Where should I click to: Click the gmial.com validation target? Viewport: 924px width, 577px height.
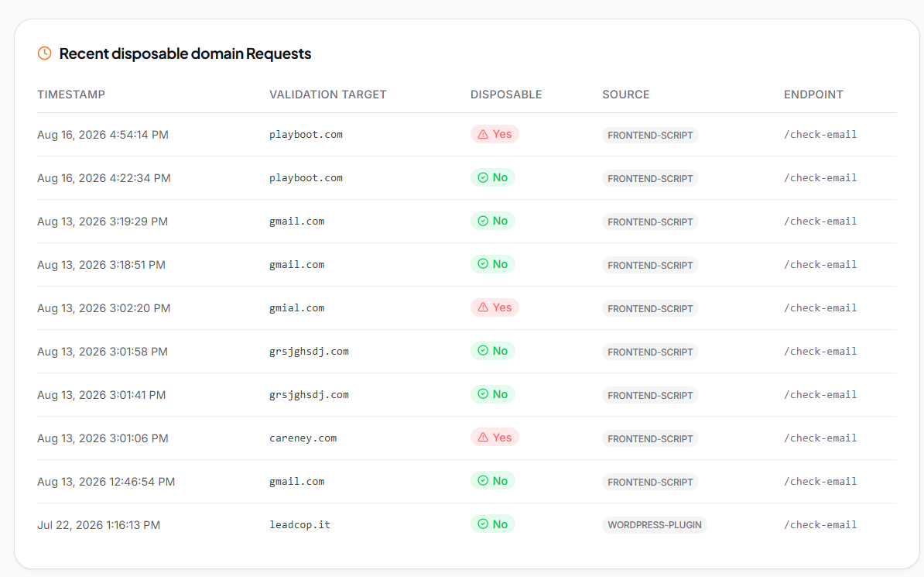pyautogui.click(x=297, y=308)
